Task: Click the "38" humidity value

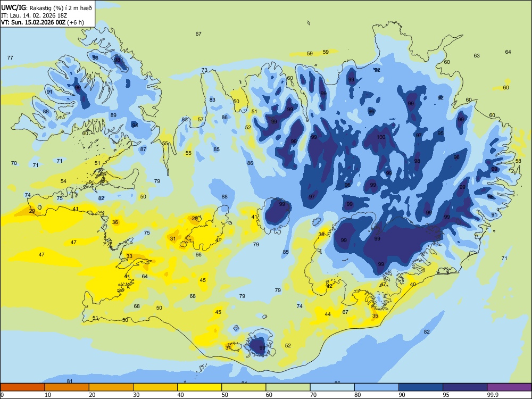Action: (x=321, y=235)
